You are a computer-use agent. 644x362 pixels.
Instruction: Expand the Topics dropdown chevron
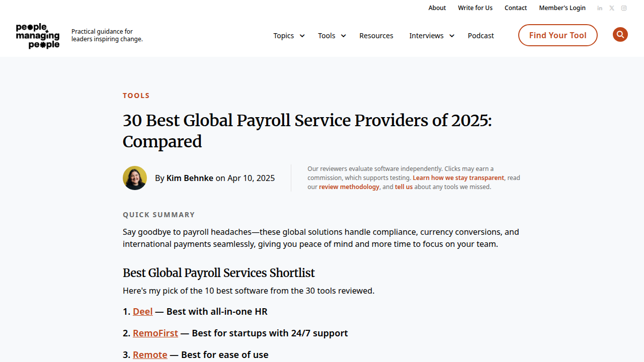tap(302, 36)
